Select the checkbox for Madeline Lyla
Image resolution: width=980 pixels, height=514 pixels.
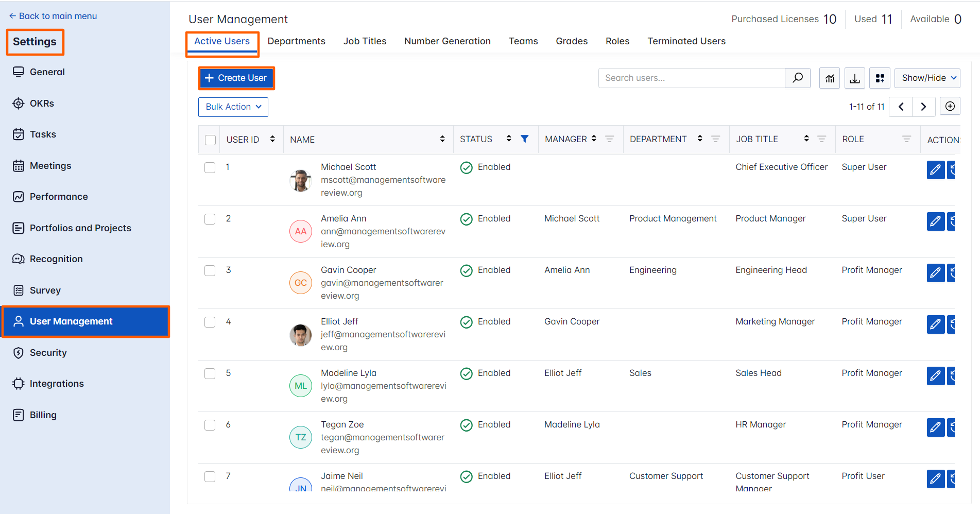click(x=210, y=373)
